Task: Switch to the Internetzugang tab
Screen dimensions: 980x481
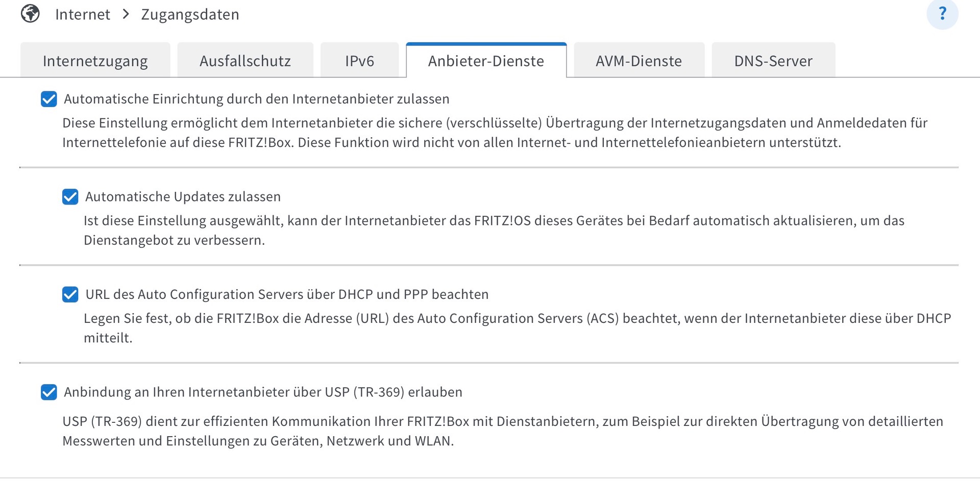Action: click(x=95, y=60)
